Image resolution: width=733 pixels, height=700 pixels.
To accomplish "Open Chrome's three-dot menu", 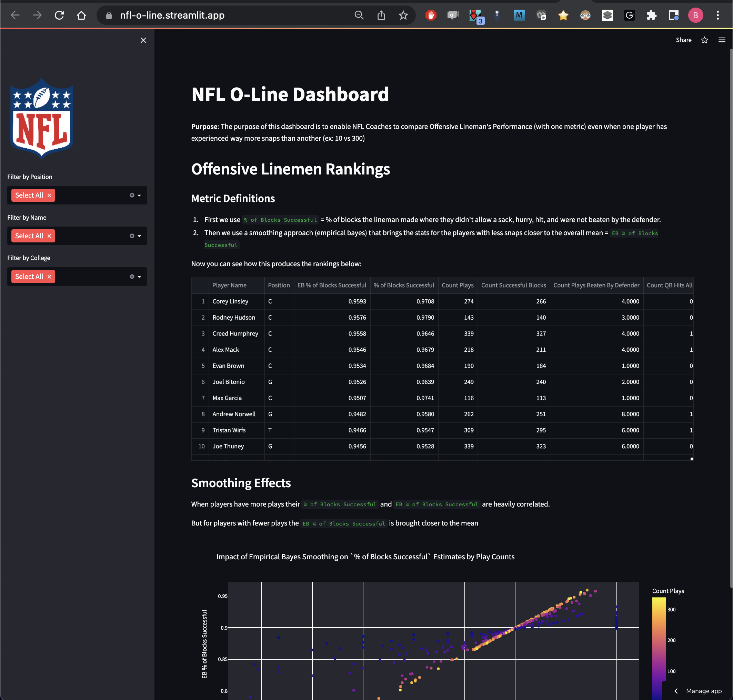I will click(717, 15).
